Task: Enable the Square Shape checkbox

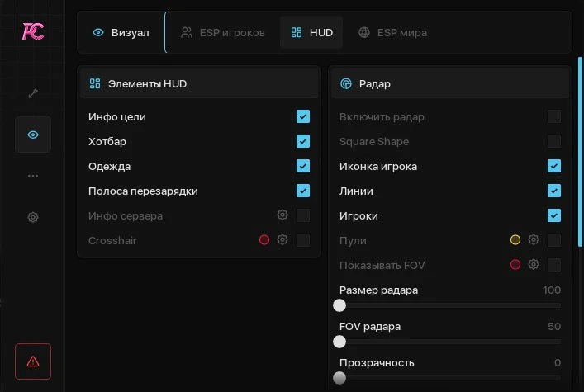Action: point(554,141)
